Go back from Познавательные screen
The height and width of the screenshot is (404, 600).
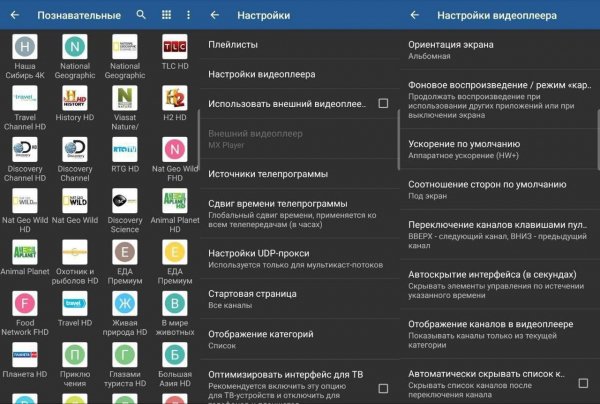(15, 15)
